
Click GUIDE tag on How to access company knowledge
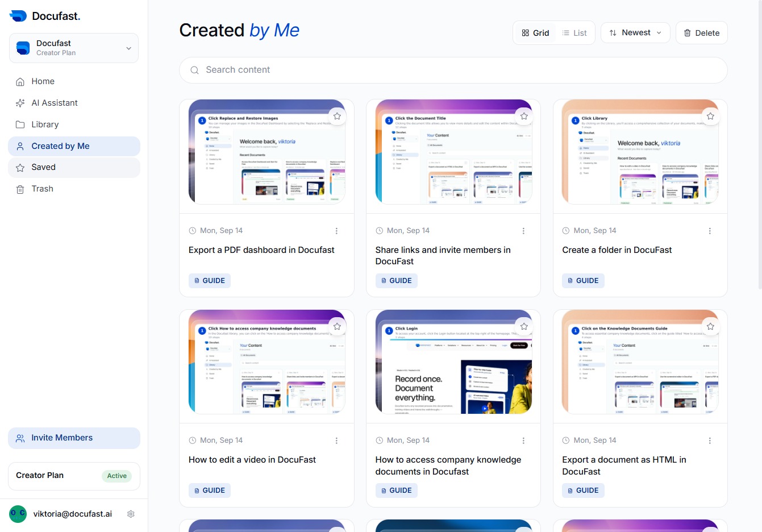click(x=397, y=491)
